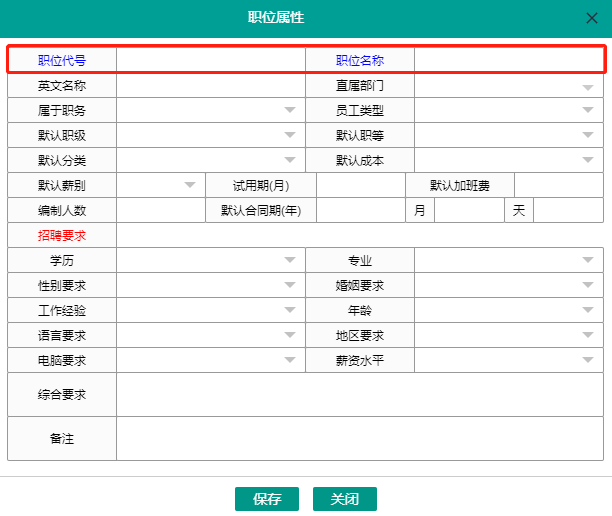Open the 员工类型 dropdown

pyautogui.click(x=588, y=111)
